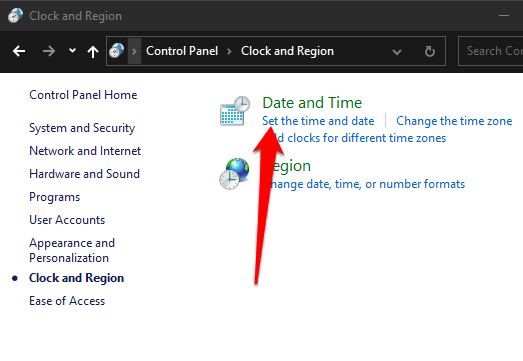523x361 pixels.
Task: Click the Search Control Panel field
Action: pyautogui.click(x=491, y=51)
